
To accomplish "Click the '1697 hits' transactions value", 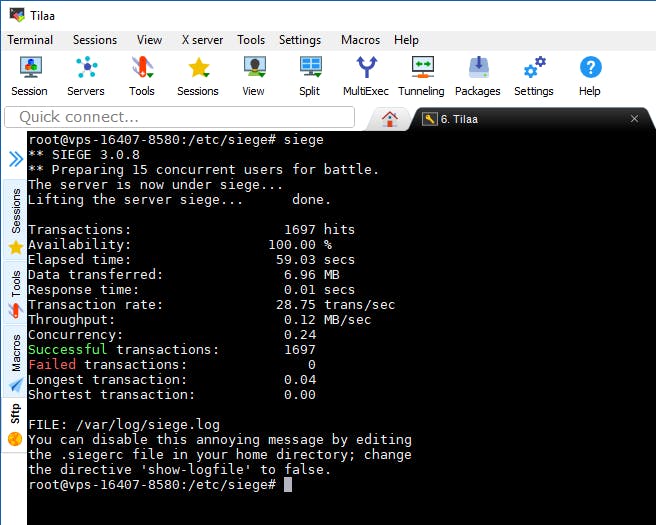I will [320, 229].
